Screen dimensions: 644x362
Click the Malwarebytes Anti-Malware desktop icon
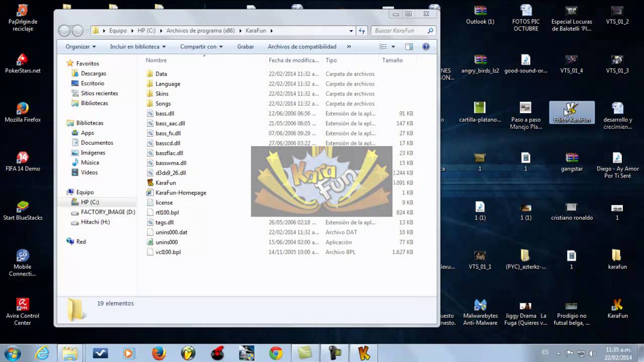480,312
